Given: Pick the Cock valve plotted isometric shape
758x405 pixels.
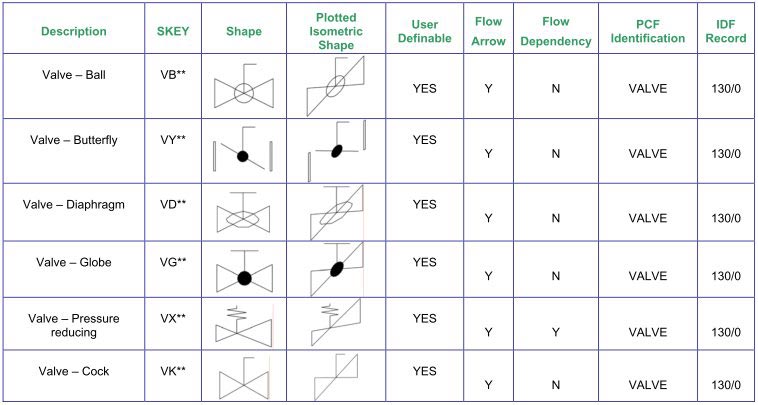Looking at the screenshot, I should tap(337, 378).
